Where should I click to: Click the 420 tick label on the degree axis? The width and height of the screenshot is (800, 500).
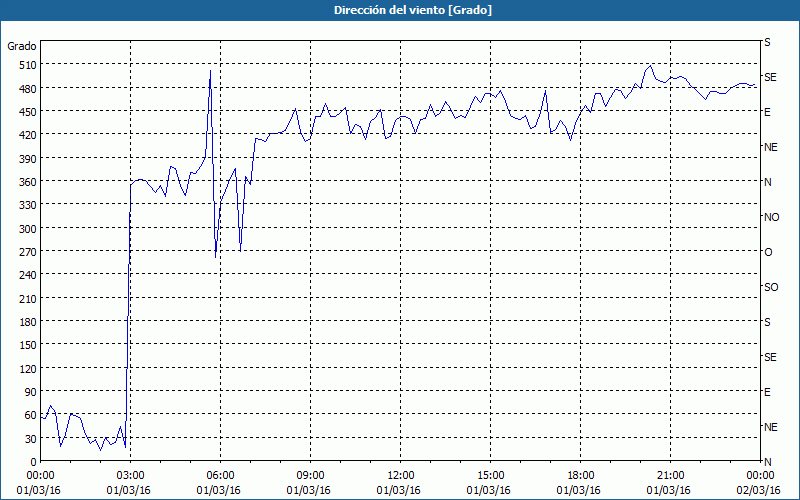pyautogui.click(x=28, y=136)
